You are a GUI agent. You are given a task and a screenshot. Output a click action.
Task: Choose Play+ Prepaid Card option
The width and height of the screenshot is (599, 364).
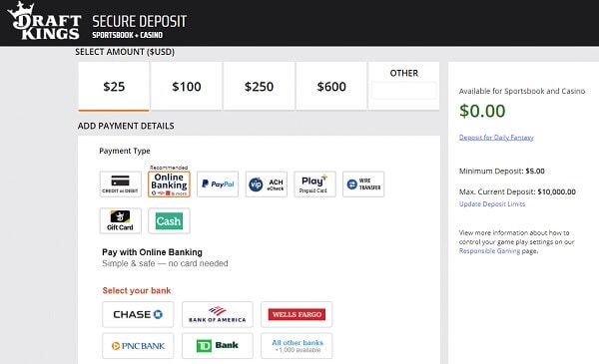click(314, 184)
